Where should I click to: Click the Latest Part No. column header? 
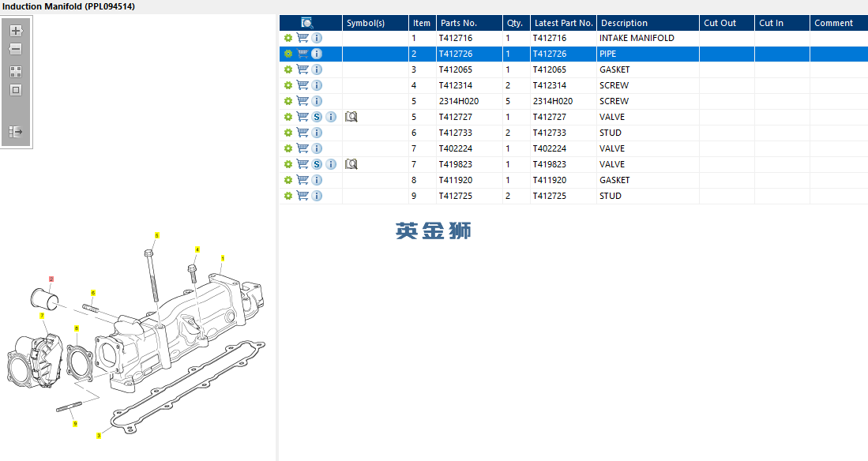[x=564, y=23]
